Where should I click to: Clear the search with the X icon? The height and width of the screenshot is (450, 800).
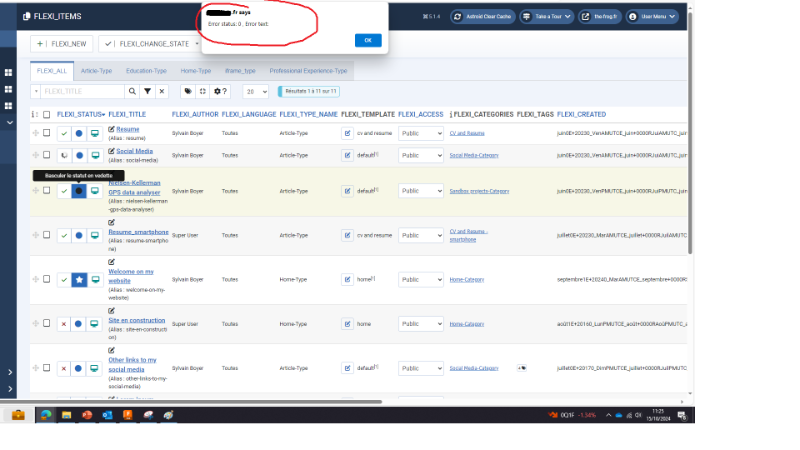pyautogui.click(x=162, y=91)
